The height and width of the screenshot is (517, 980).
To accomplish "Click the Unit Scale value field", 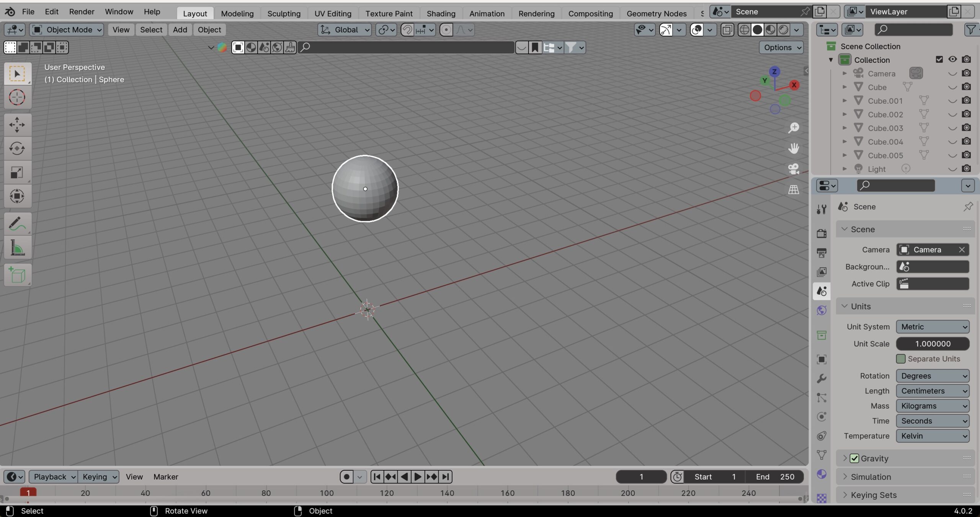I will [x=933, y=344].
